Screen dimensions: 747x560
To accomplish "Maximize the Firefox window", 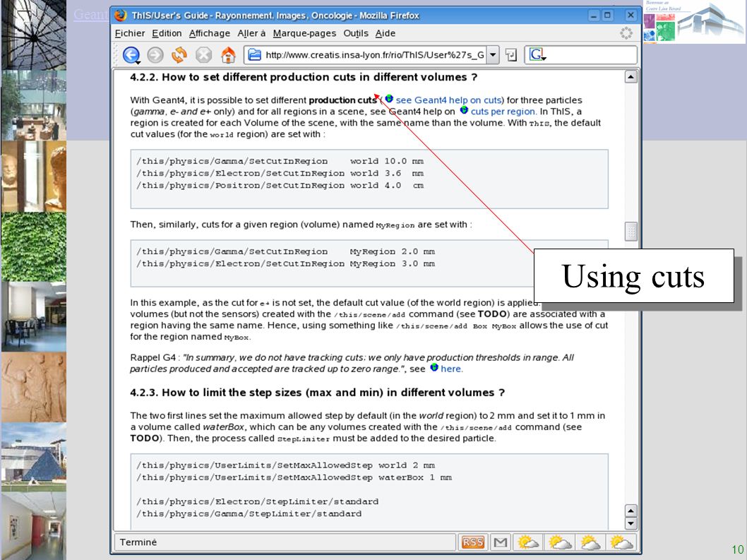I will (607, 16).
